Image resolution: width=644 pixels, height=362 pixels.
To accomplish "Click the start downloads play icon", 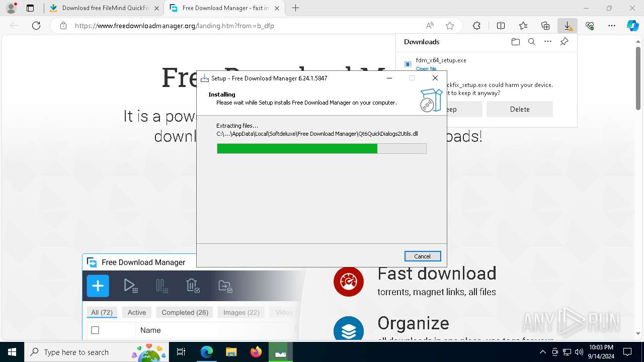I will 130,286.
